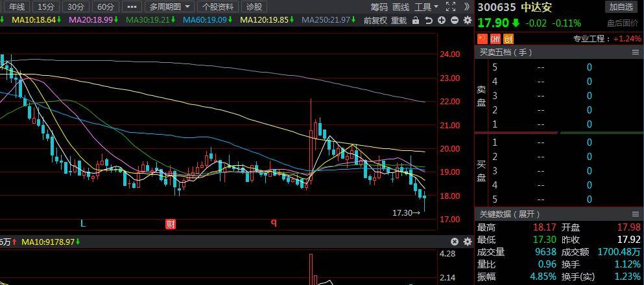Open the 个股资料 stock info page
This screenshot has width=644, height=285.
217,7
